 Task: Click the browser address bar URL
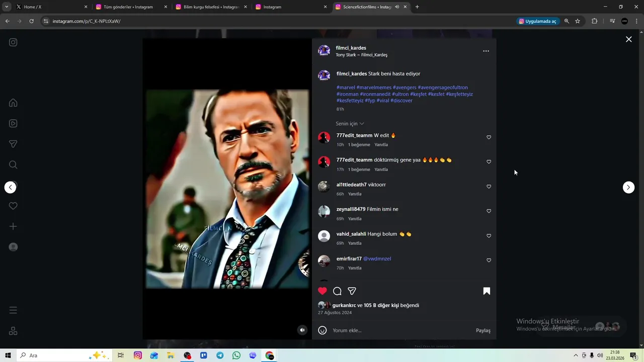(87, 21)
